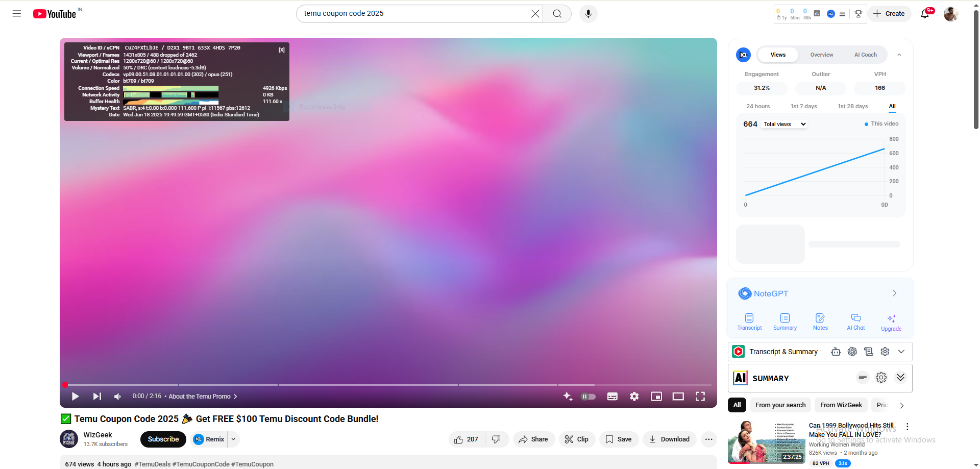
Task: Create a clip with the Clip button
Action: (x=577, y=439)
